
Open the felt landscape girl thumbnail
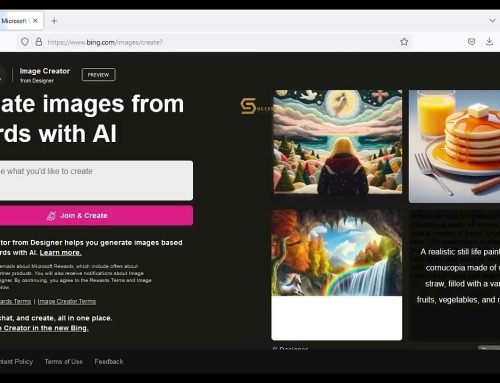pyautogui.click(x=337, y=142)
